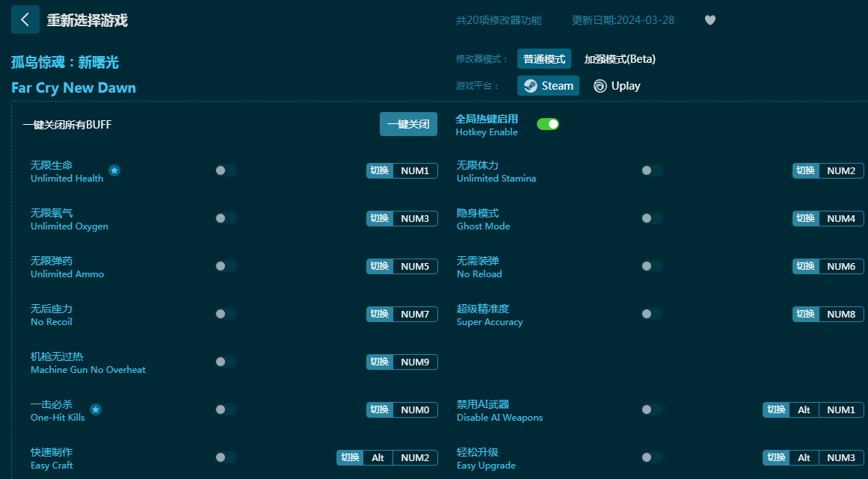
Task: Click 切换 button for Disable AI Weapons
Action: [776, 410]
